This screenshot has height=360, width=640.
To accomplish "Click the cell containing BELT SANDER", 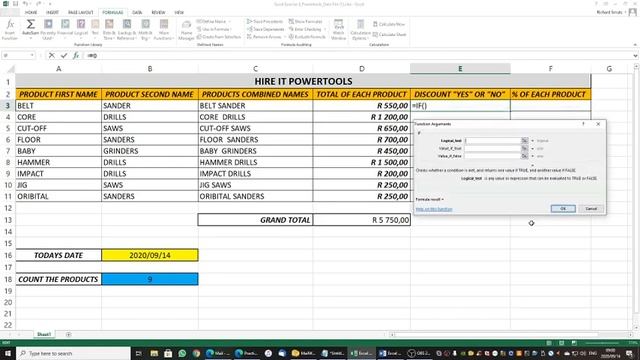I will coord(256,106).
